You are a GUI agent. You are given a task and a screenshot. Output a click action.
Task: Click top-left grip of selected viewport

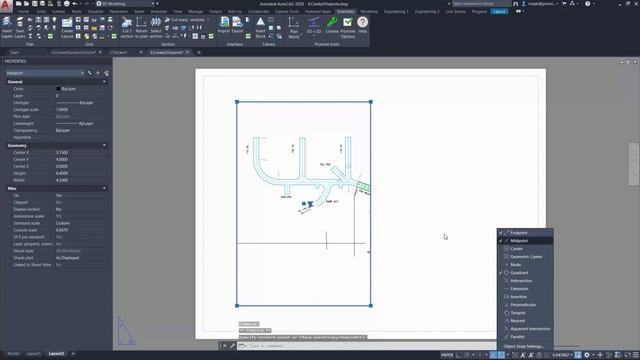237,102
